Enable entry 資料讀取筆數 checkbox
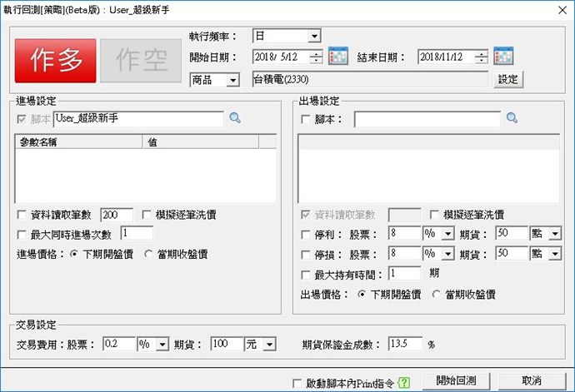The height and width of the screenshot is (392, 575). tap(22, 215)
